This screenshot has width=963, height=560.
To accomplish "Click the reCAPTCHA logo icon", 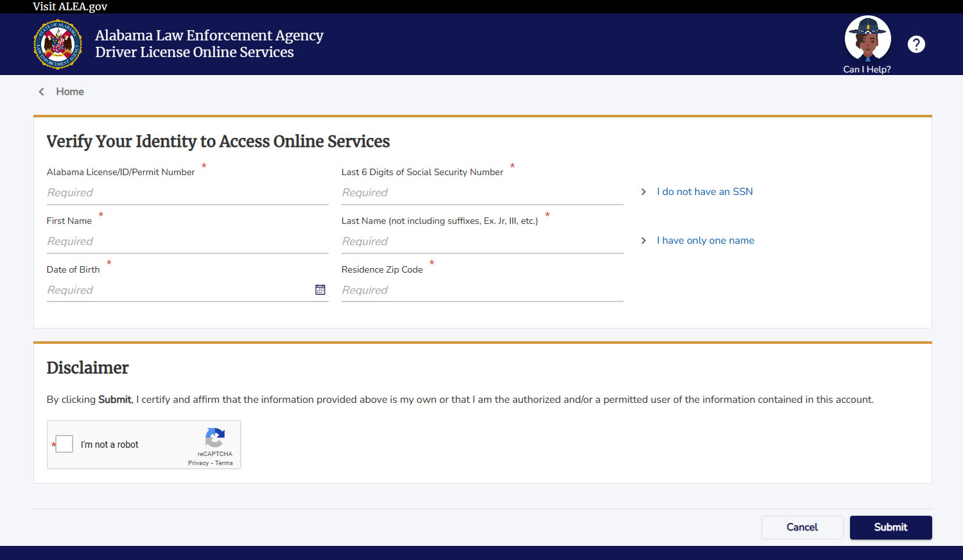I will pyautogui.click(x=214, y=438).
